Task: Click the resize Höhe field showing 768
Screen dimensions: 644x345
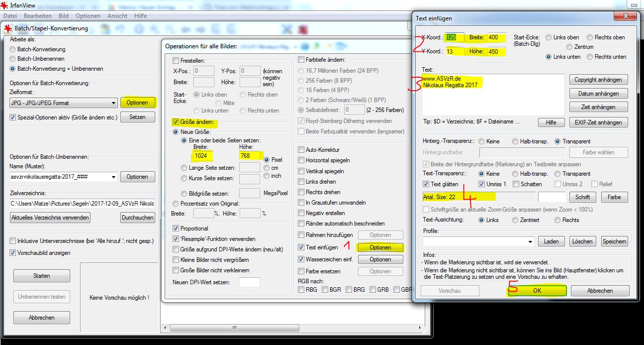Action: 250,155
